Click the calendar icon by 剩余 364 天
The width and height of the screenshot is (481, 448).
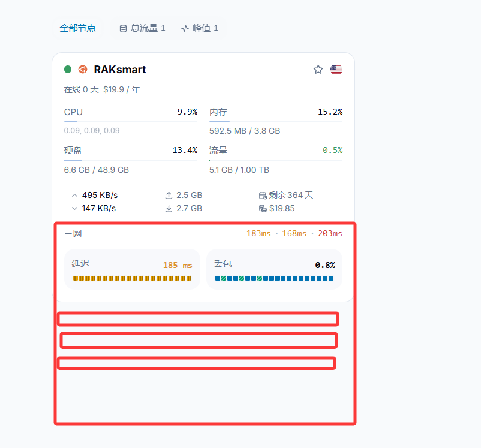tap(263, 196)
